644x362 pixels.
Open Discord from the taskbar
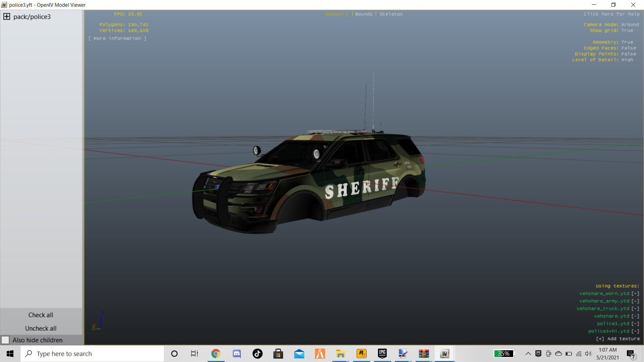237,354
